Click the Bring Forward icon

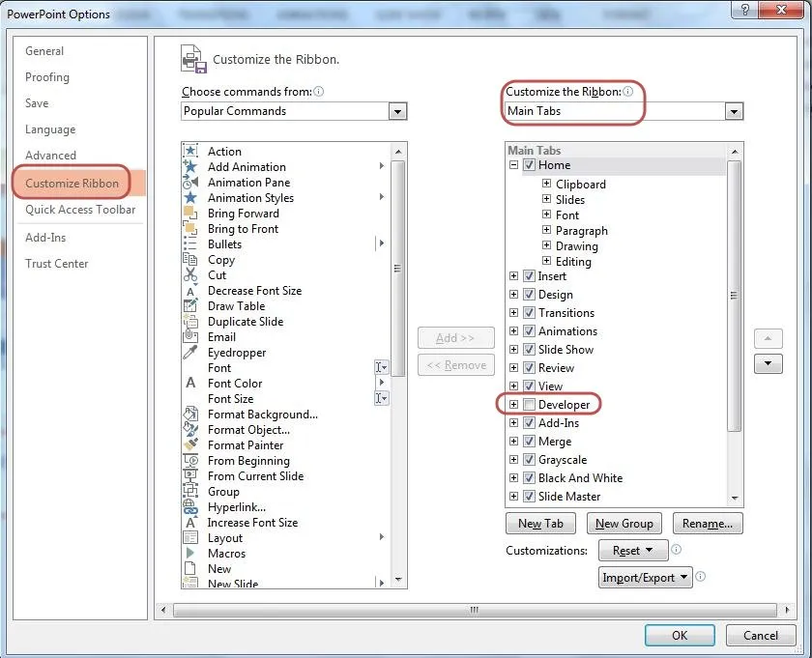pyautogui.click(x=190, y=213)
